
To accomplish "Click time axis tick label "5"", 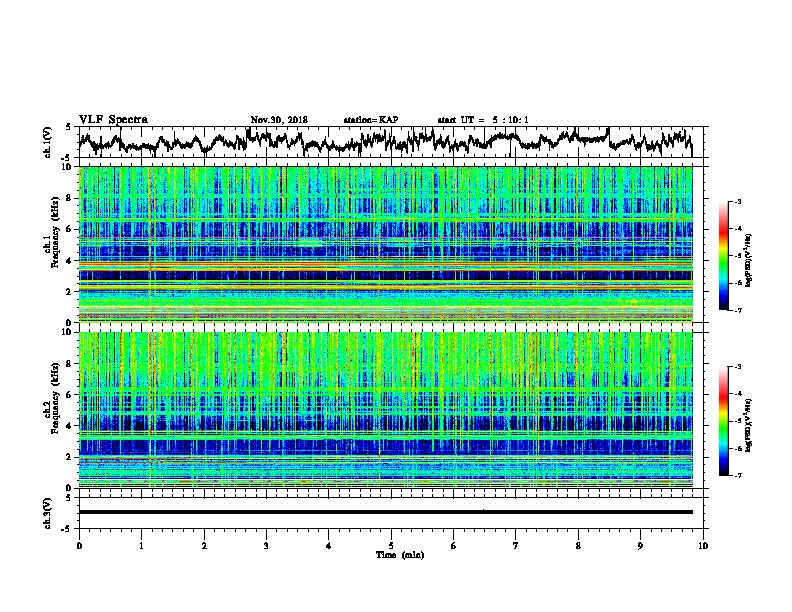I will click(x=391, y=546).
